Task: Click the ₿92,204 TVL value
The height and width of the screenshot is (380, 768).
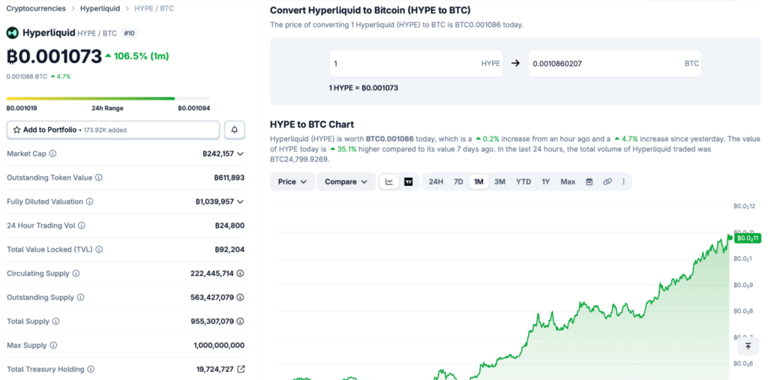Action: coord(230,249)
